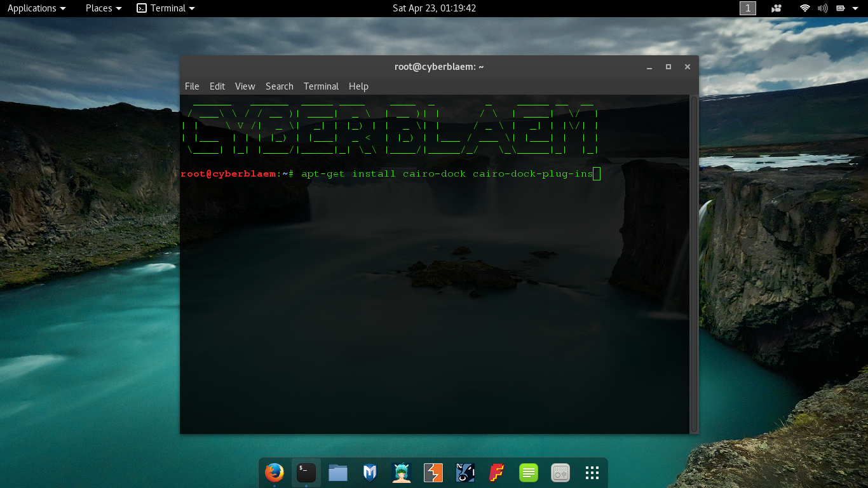Launch Faraday from the dock
The width and height of the screenshot is (868, 488).
click(x=496, y=473)
